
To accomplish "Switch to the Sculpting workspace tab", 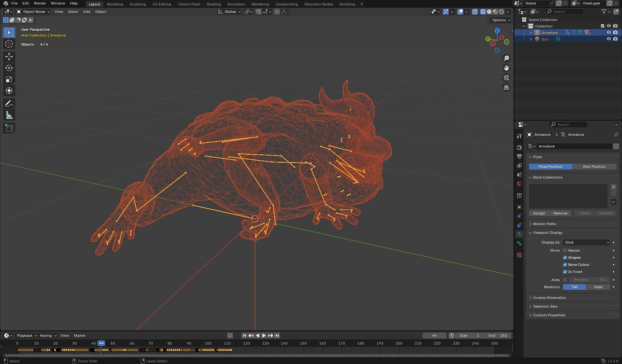I will [x=137, y=4].
